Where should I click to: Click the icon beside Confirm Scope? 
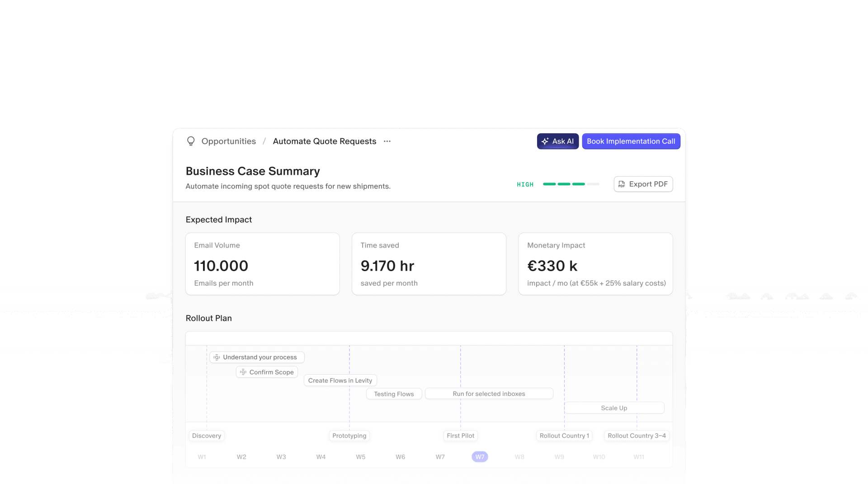(243, 372)
